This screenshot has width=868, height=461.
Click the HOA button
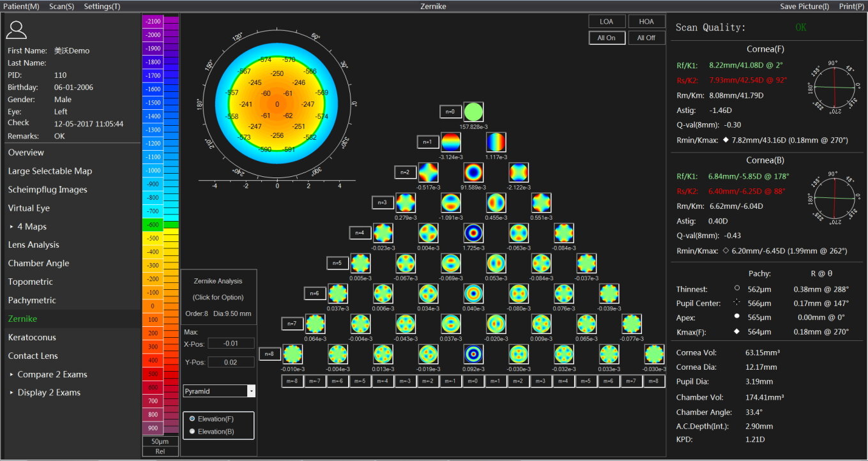pos(646,21)
